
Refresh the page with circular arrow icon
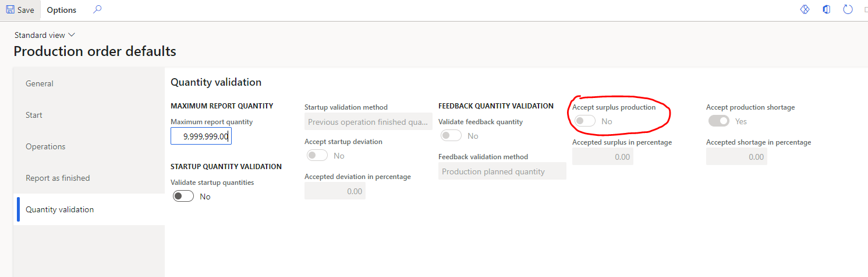[848, 9]
